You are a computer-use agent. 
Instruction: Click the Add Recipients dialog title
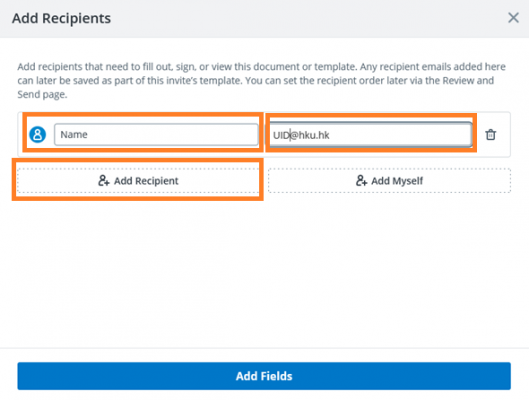tap(61, 18)
